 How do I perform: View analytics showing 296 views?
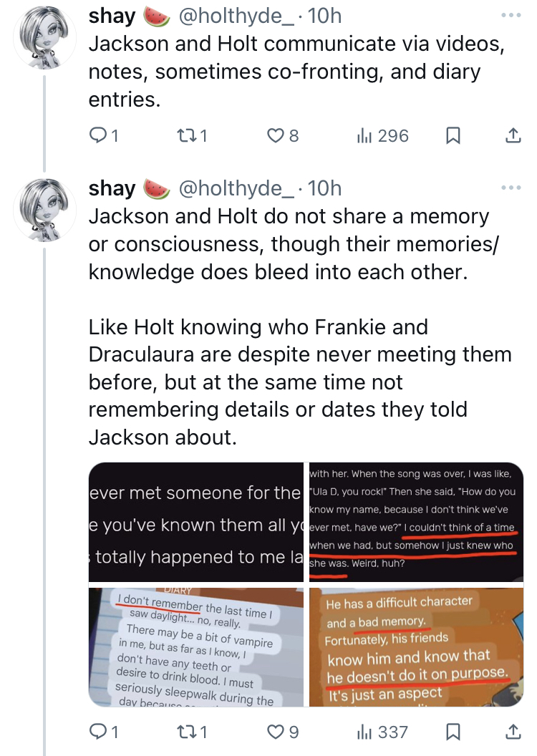(x=382, y=135)
